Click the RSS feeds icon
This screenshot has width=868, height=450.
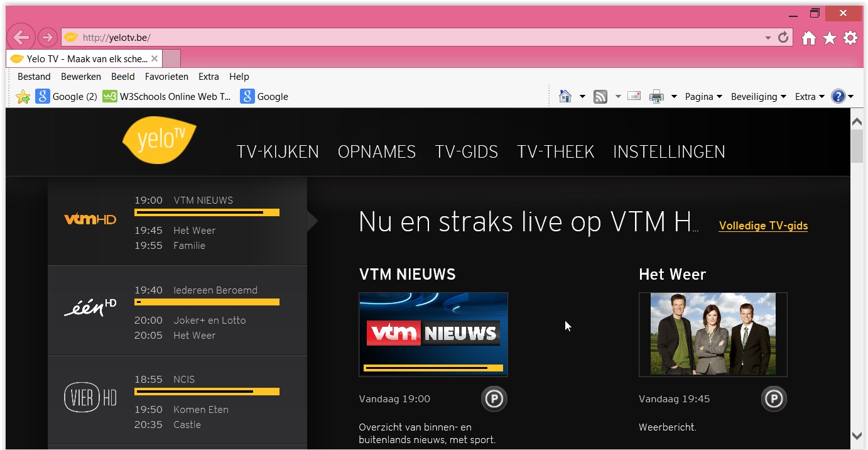[600, 97]
